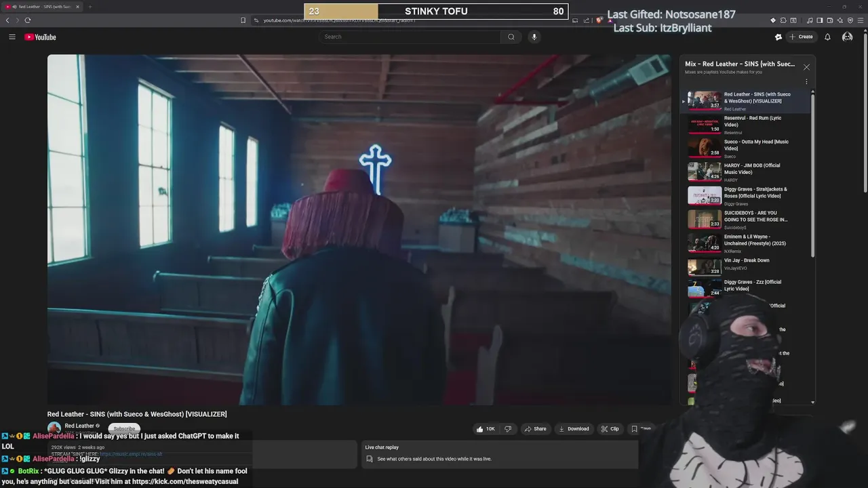Close the Red Leather - SINS browser tab
Screen dimensions: 868x488
coord(77,7)
